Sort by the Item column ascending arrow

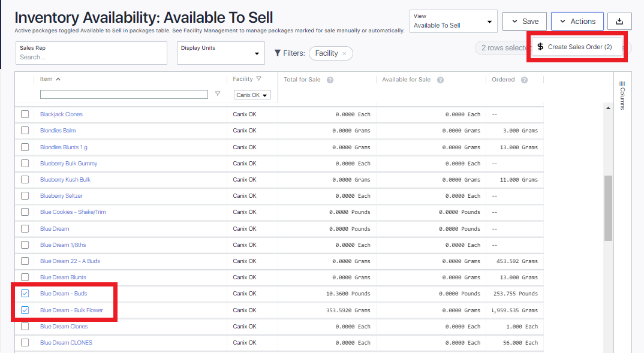(x=58, y=79)
